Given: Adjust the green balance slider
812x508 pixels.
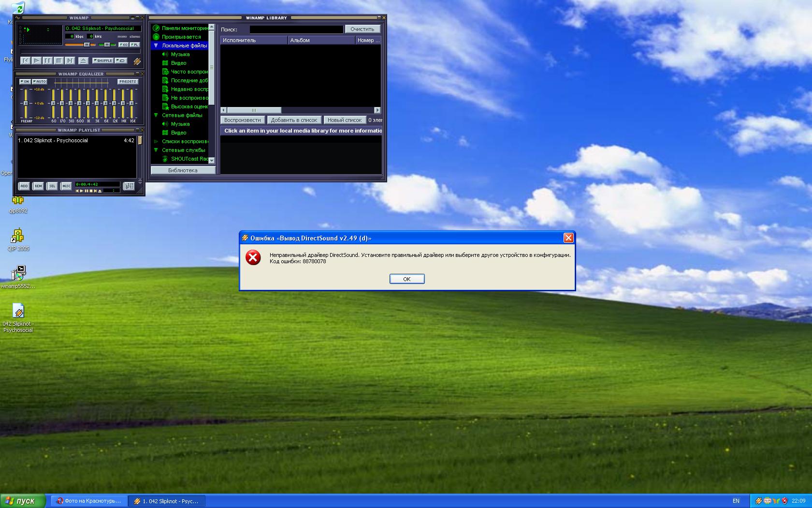Looking at the screenshot, I should point(107,45).
